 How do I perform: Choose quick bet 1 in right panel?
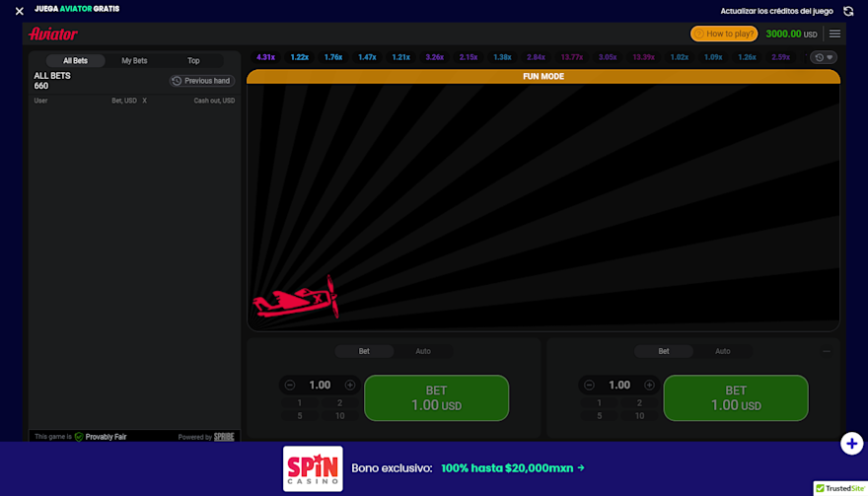[599, 403]
